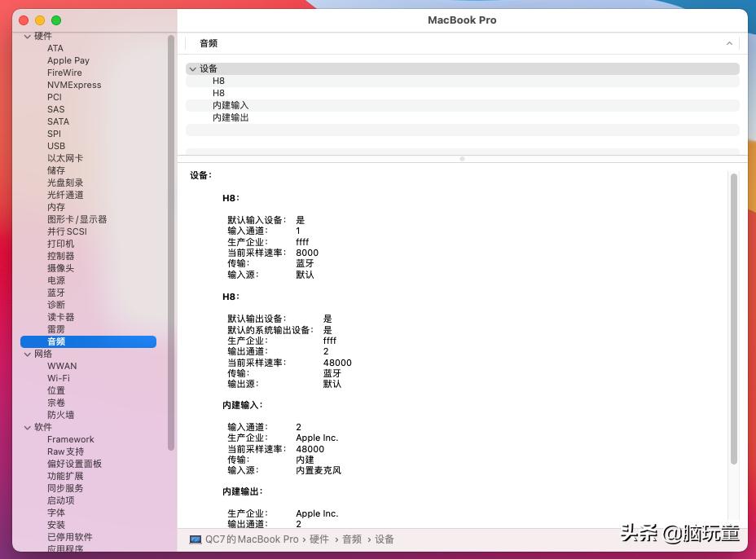The image size is (756, 559).
Task: Collapse the 硬件 section in the sidebar
Action: pos(28,36)
